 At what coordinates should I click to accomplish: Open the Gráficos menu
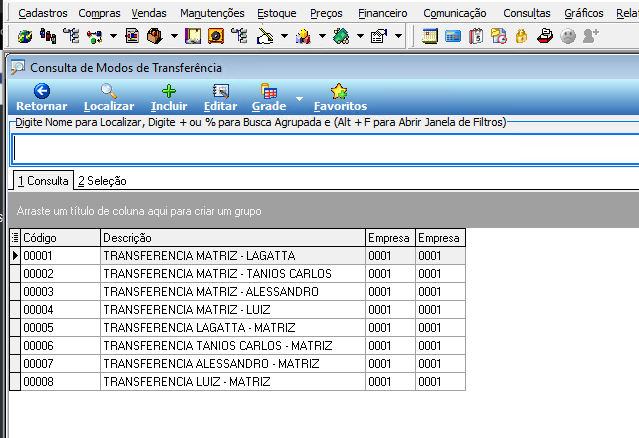584,13
